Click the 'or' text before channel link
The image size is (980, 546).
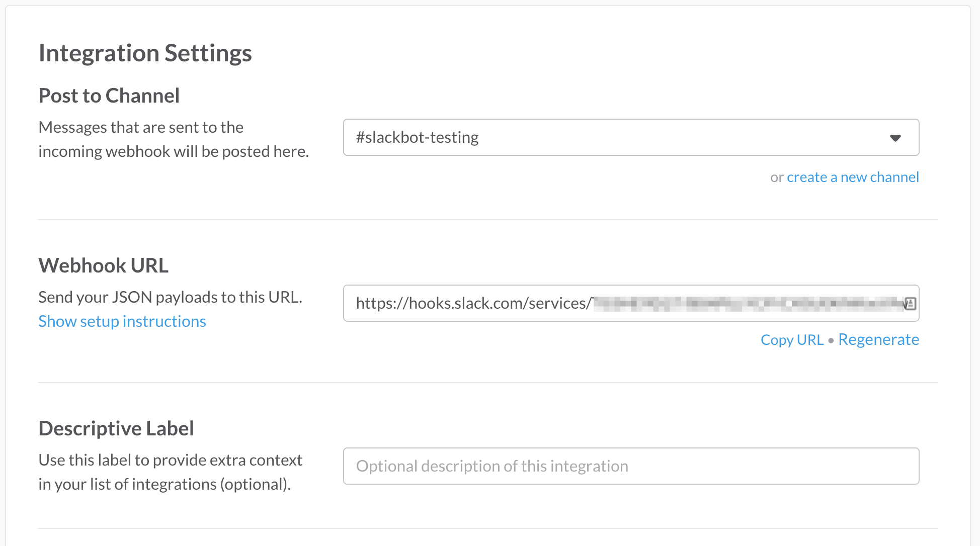pyautogui.click(x=777, y=177)
